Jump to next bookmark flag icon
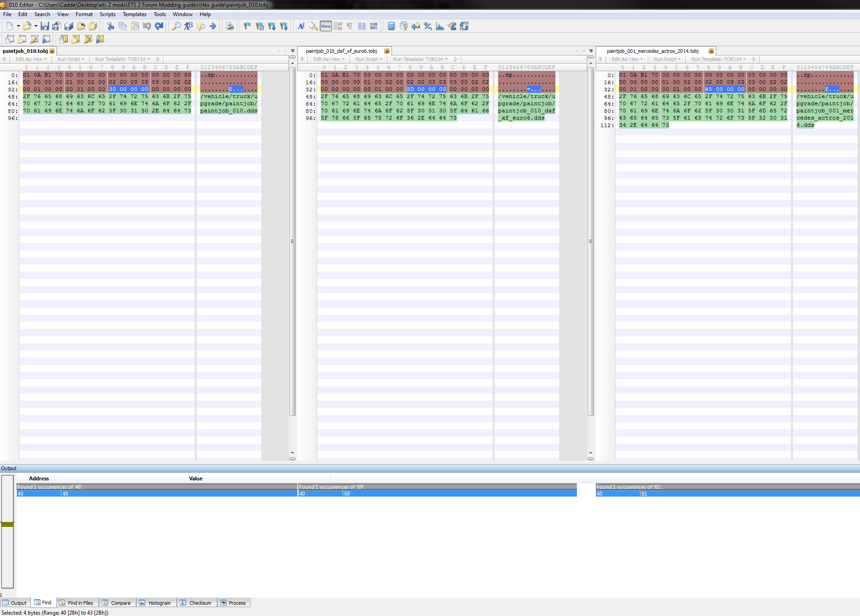The height and width of the screenshot is (616, 860). (x=271, y=26)
